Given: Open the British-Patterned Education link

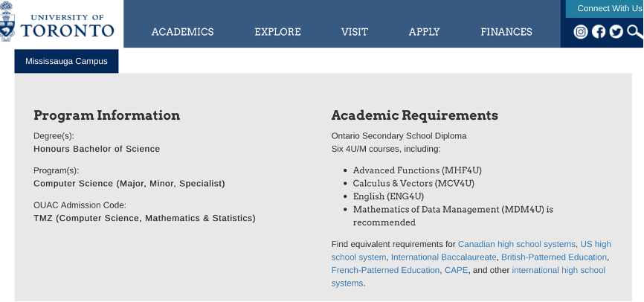Looking at the screenshot, I should 553,257.
